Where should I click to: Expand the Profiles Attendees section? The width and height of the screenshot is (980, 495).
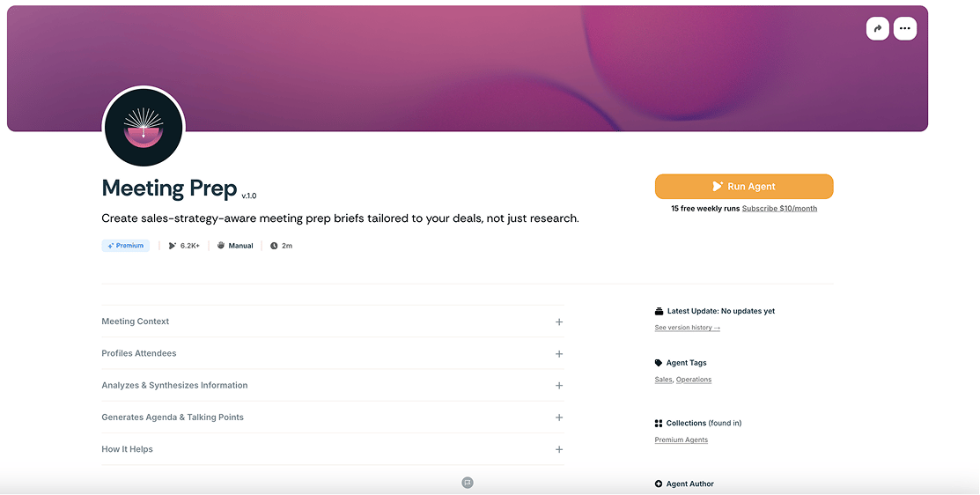click(x=558, y=354)
